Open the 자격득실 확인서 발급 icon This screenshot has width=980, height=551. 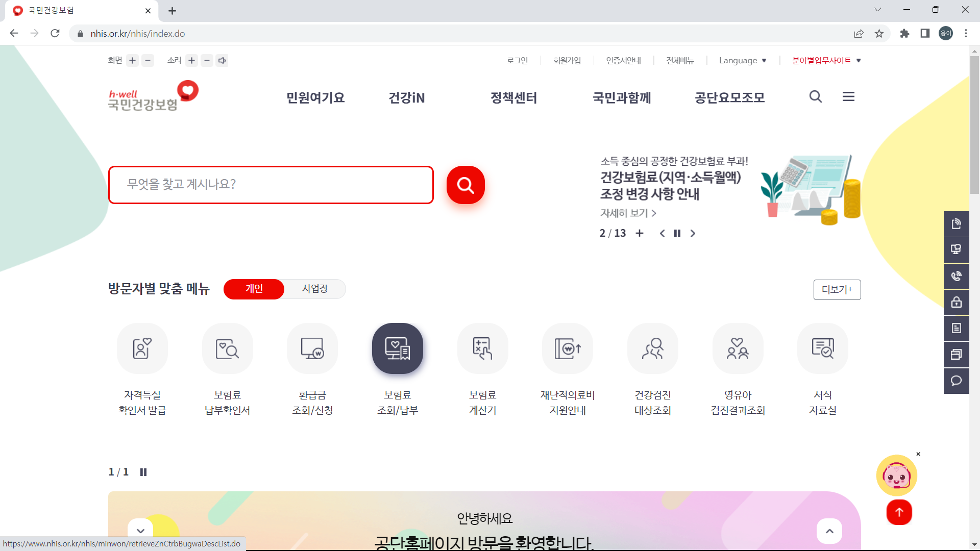(142, 348)
